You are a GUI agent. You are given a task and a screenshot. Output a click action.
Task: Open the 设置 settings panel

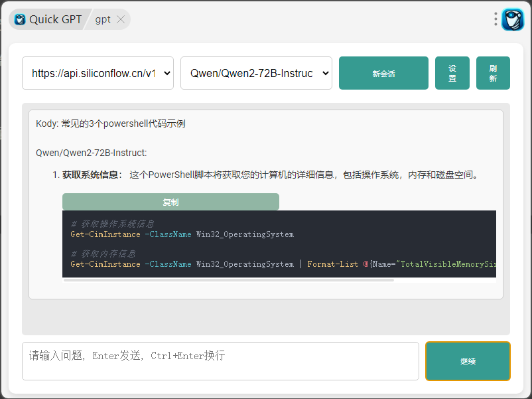pos(452,73)
